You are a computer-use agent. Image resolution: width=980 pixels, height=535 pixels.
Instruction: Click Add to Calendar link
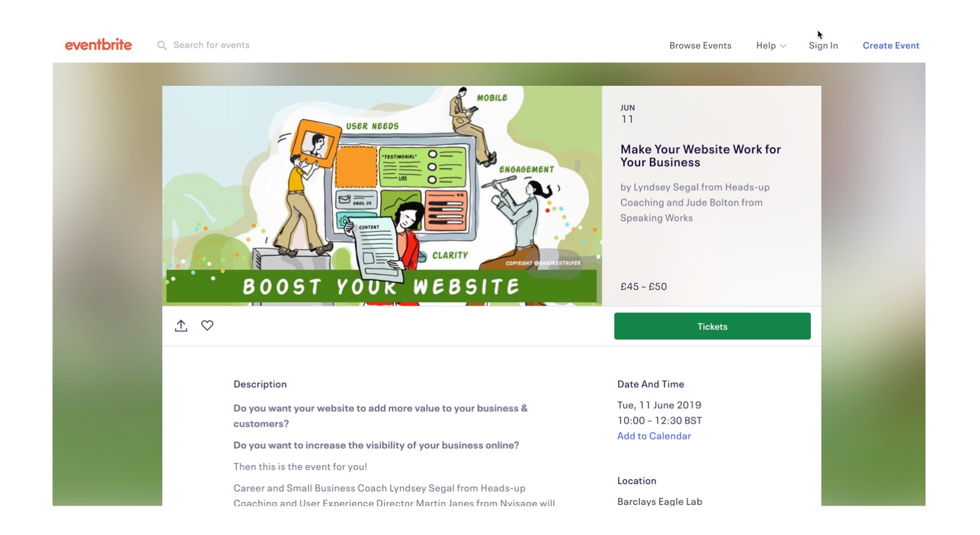654,436
